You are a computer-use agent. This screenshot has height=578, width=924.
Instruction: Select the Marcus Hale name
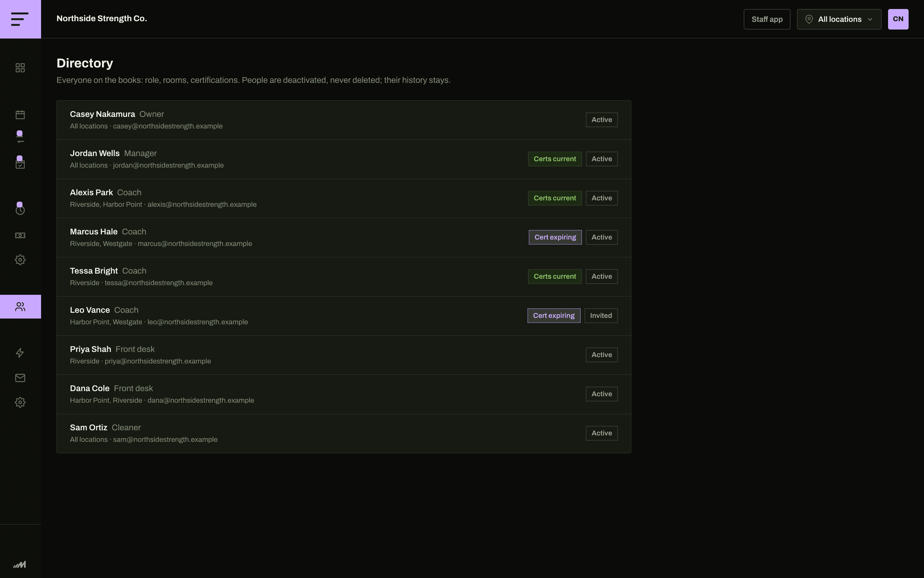[x=94, y=232]
